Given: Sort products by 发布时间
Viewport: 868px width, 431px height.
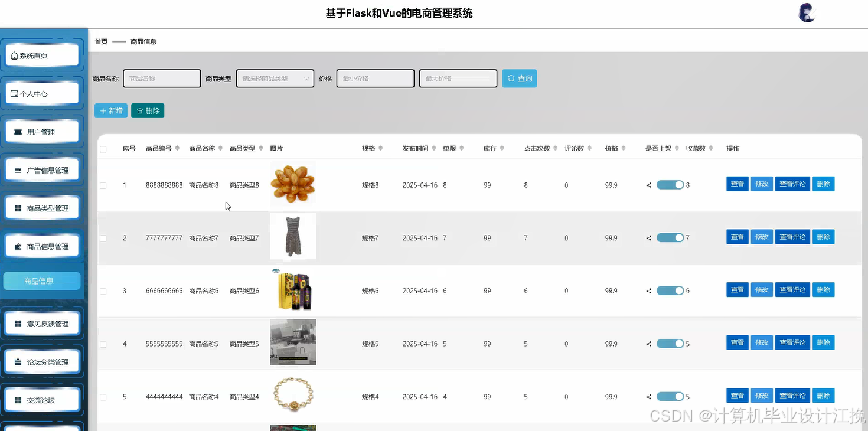Looking at the screenshot, I should (434, 148).
